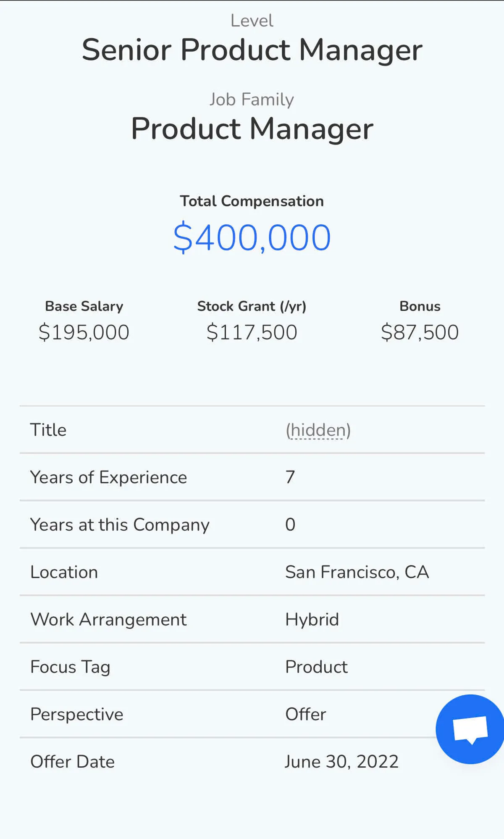This screenshot has width=504, height=839.
Task: Click the (hidden) title value
Action: click(x=318, y=430)
